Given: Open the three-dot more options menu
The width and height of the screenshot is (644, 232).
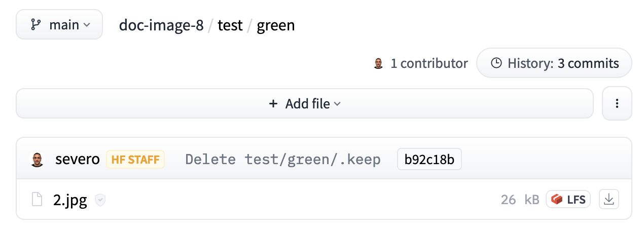Looking at the screenshot, I should (x=617, y=104).
